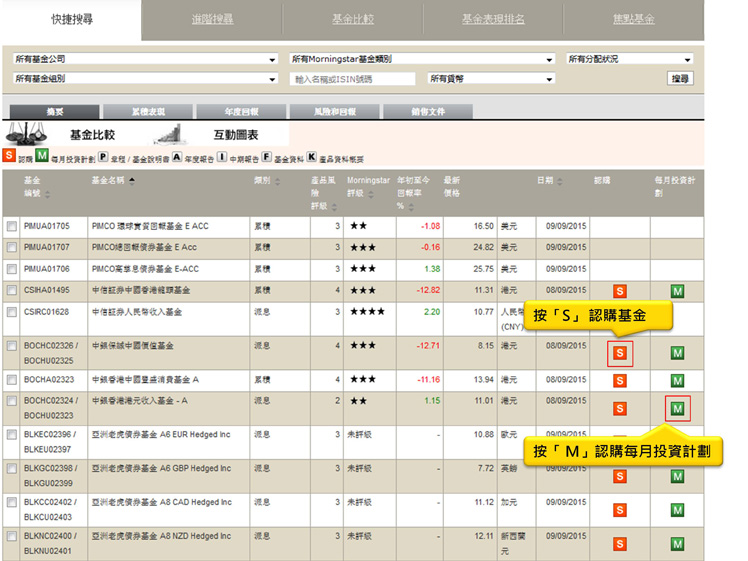Subscribe to BLKNC02400 with S icon
748x561 pixels.
coord(620,544)
